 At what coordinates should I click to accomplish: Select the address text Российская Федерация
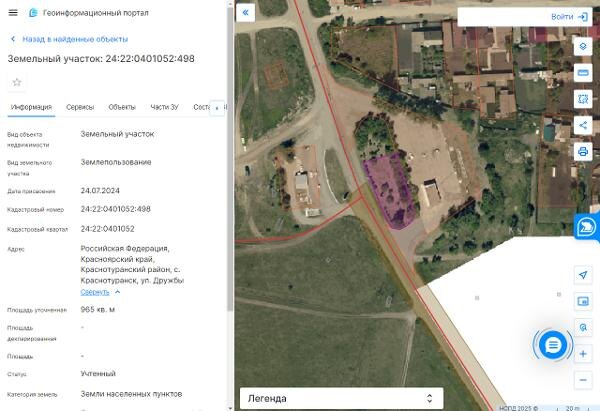click(x=125, y=248)
